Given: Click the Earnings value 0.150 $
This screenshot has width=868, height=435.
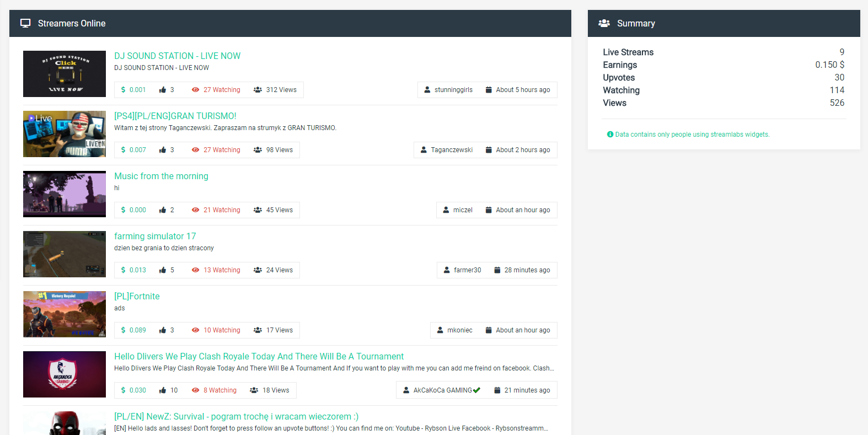Looking at the screenshot, I should click(x=830, y=65).
